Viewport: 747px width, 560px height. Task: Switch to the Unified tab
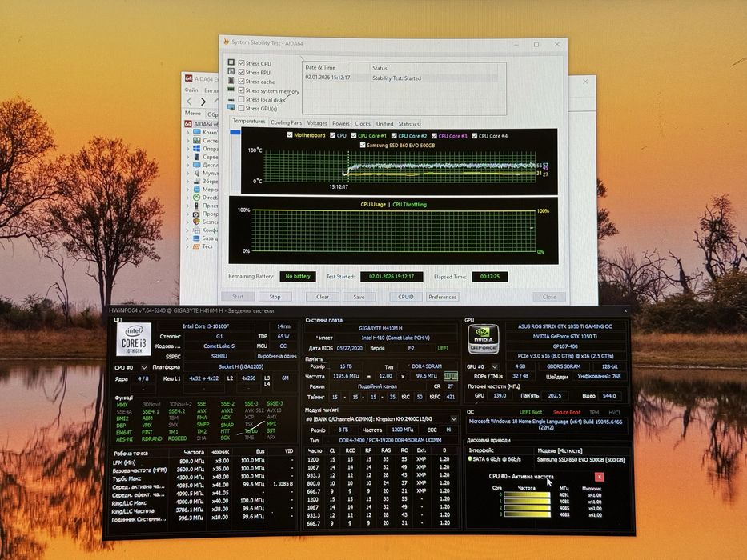pyautogui.click(x=384, y=123)
